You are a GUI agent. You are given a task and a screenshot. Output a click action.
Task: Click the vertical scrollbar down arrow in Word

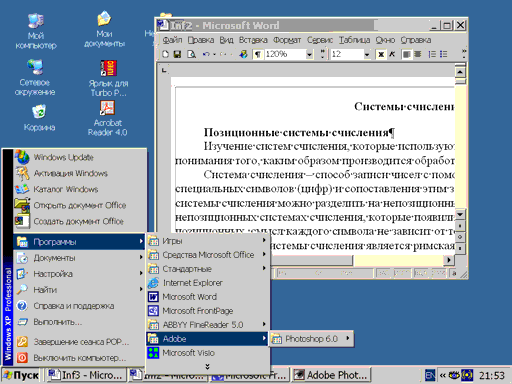coord(460,214)
